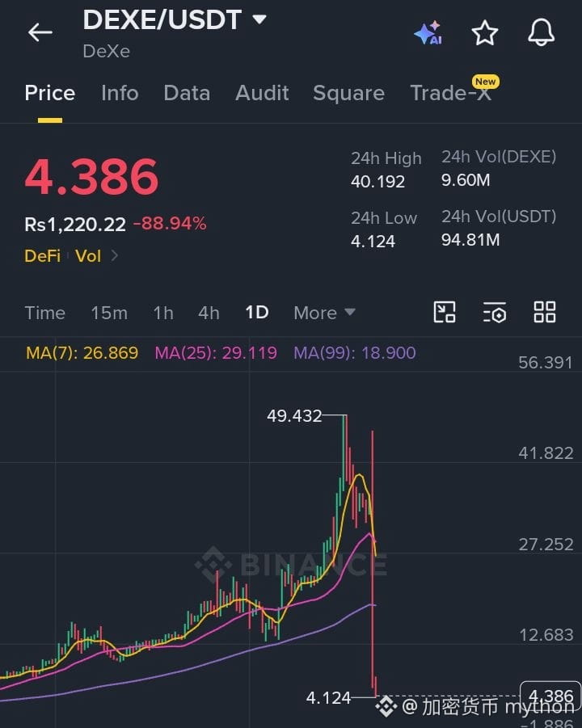
Task: Tap the 24h Low value 4.124
Action: tap(373, 242)
